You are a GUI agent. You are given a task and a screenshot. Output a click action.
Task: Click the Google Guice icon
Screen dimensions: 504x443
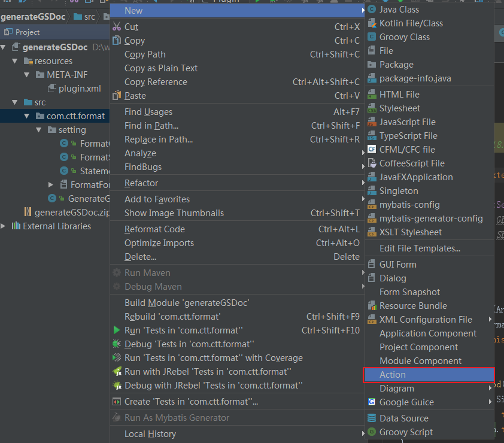(372, 402)
